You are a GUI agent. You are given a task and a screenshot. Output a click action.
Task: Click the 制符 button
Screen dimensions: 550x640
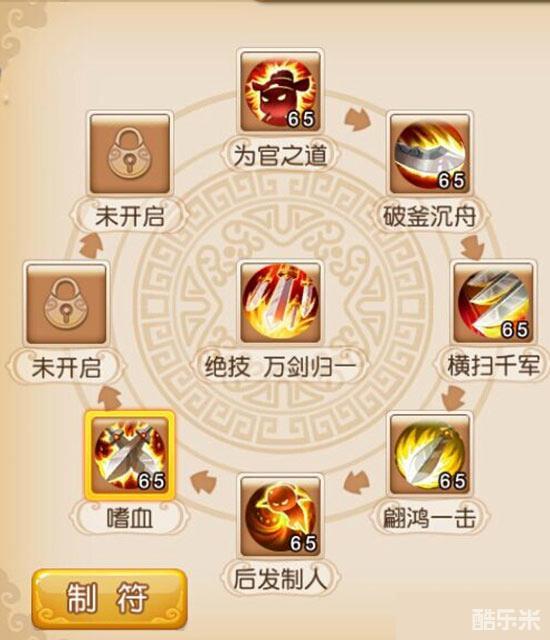pos(110,599)
